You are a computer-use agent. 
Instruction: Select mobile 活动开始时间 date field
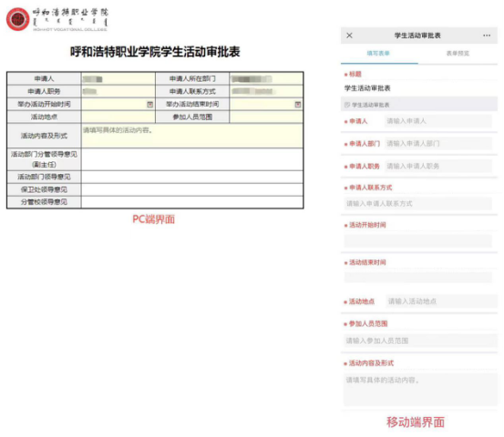point(417,241)
